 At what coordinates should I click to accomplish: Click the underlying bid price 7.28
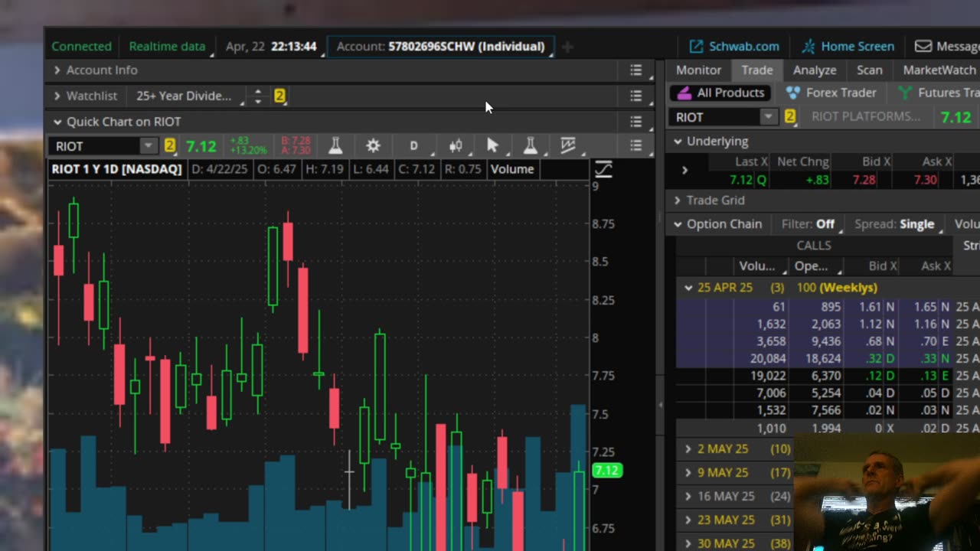click(865, 180)
